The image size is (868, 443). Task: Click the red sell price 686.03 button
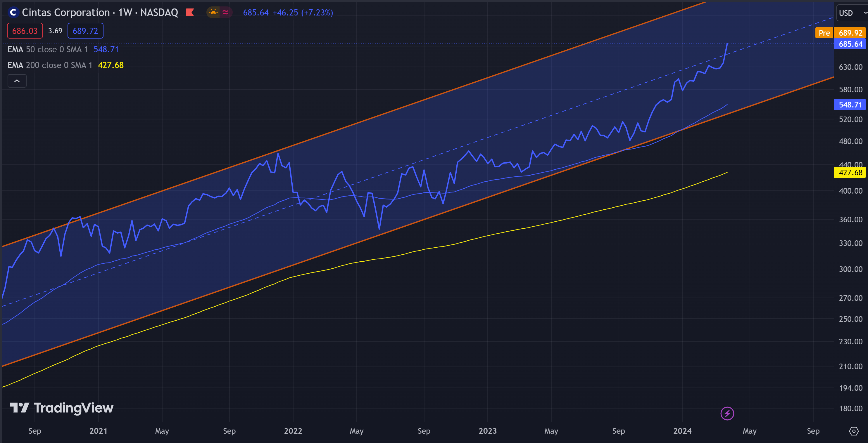[x=25, y=31]
